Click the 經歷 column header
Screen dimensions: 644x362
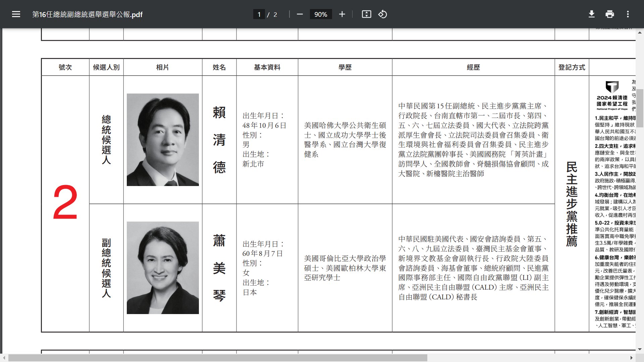pos(473,67)
